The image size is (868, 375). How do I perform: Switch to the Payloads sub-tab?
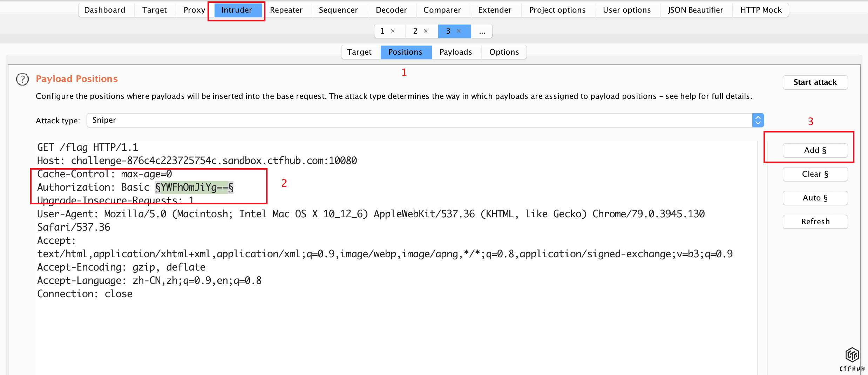click(x=455, y=52)
